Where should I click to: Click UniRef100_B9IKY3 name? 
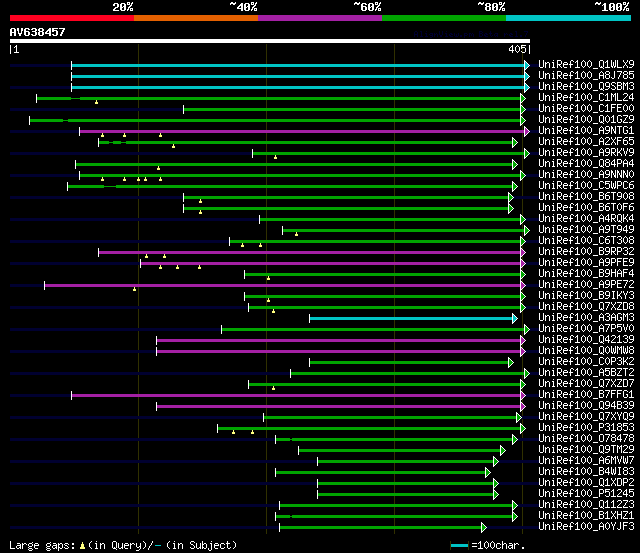pyautogui.click(x=586, y=296)
